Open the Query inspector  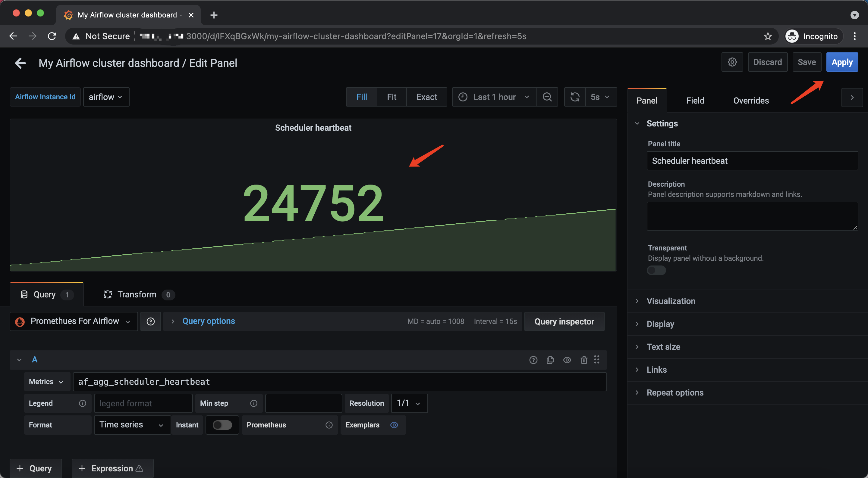coord(565,321)
